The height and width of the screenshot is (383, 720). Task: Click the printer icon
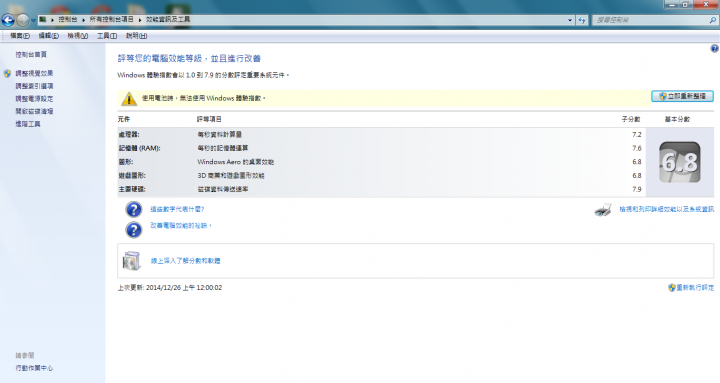tap(603, 210)
